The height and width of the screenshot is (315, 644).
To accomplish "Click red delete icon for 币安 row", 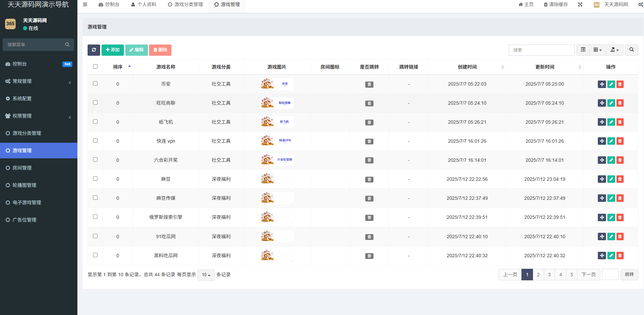I will [620, 84].
